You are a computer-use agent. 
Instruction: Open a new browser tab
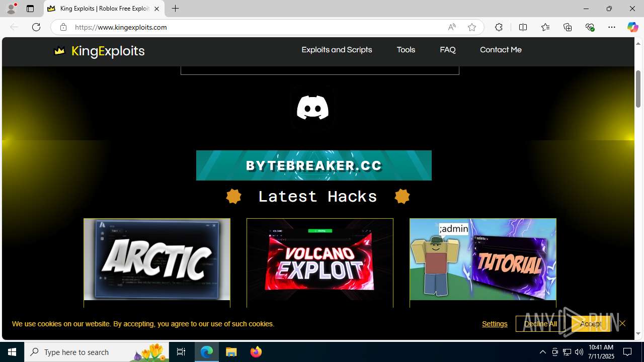175,9
